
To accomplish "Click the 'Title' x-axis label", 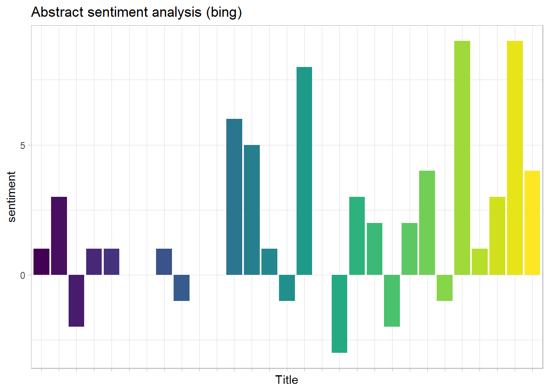I will tap(287, 380).
